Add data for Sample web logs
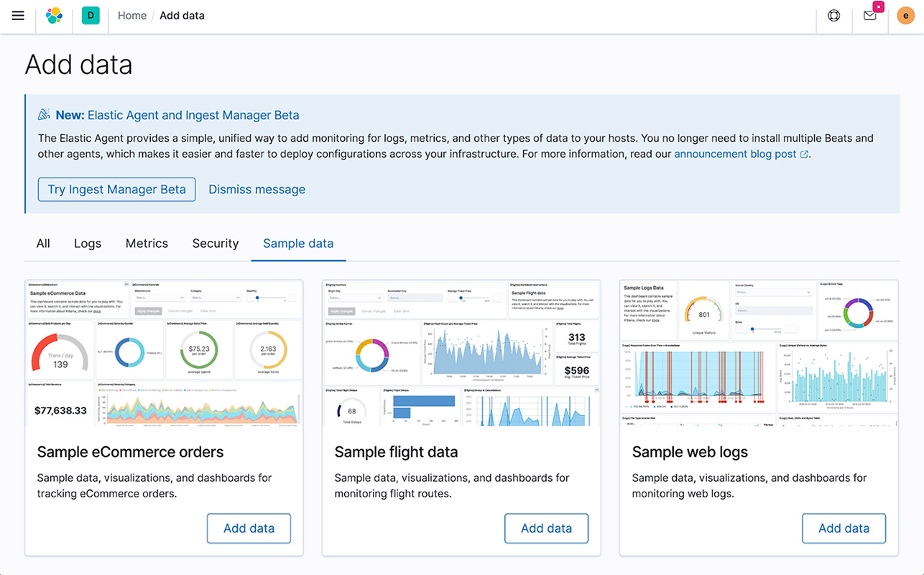 844,528
